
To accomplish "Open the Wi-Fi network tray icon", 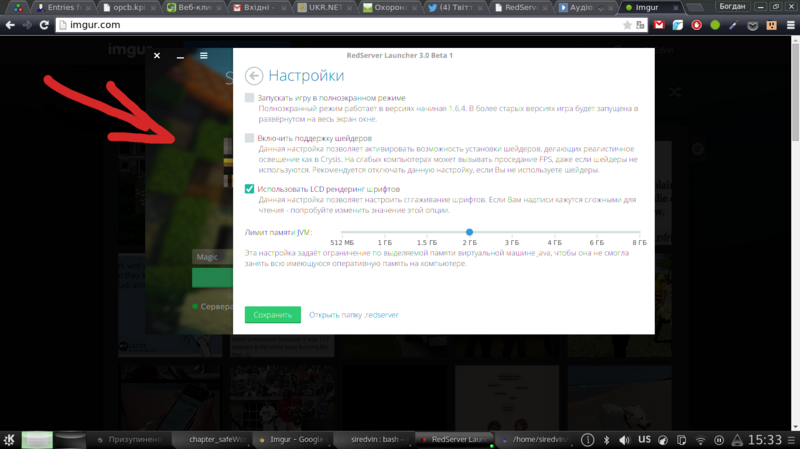I will click(x=701, y=440).
